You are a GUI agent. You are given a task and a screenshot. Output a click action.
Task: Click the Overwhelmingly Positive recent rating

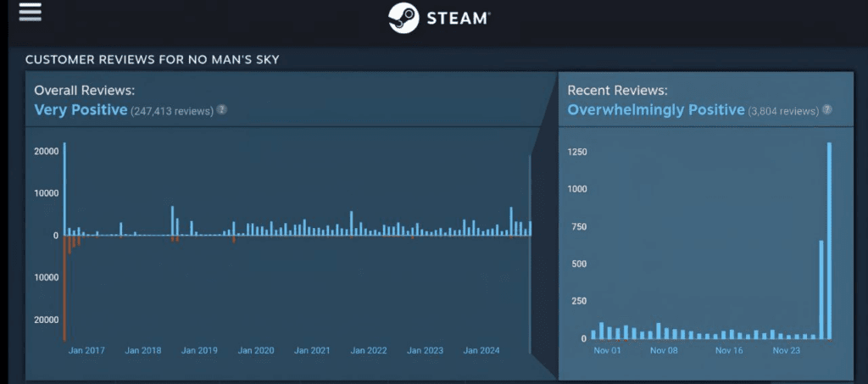pyautogui.click(x=655, y=110)
